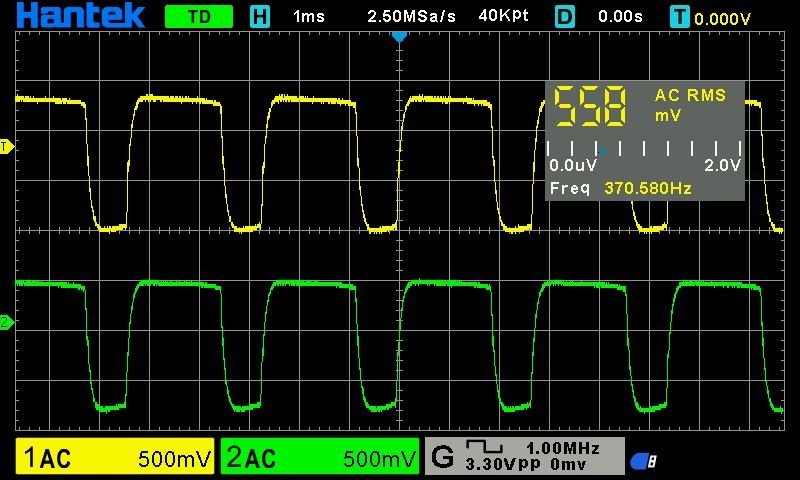
Task: Select the D delay icon
Action: click(x=566, y=16)
